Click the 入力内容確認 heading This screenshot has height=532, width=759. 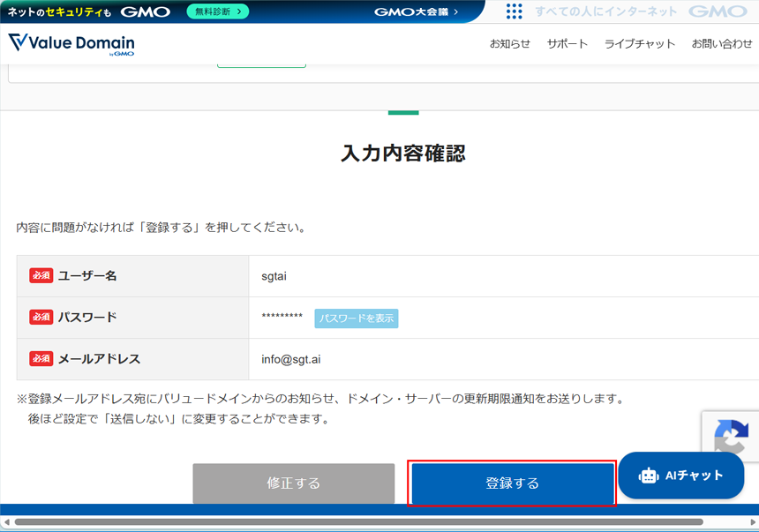tap(403, 154)
